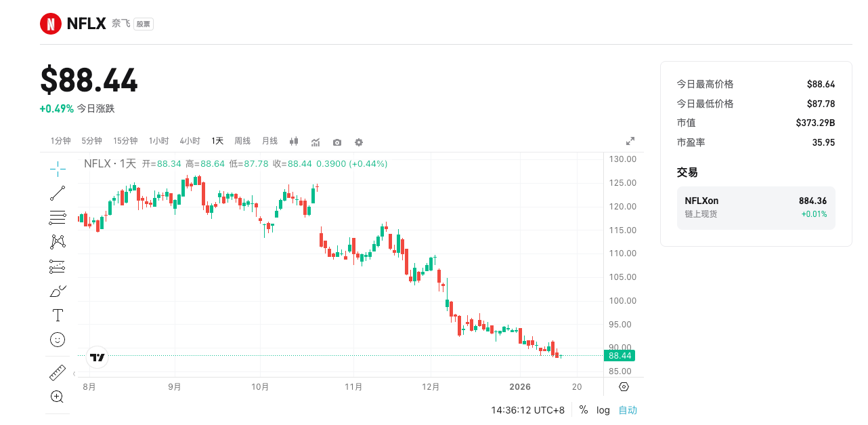The image size is (868, 425).
Task: Click the zoom in magnifier tool
Action: tap(58, 397)
